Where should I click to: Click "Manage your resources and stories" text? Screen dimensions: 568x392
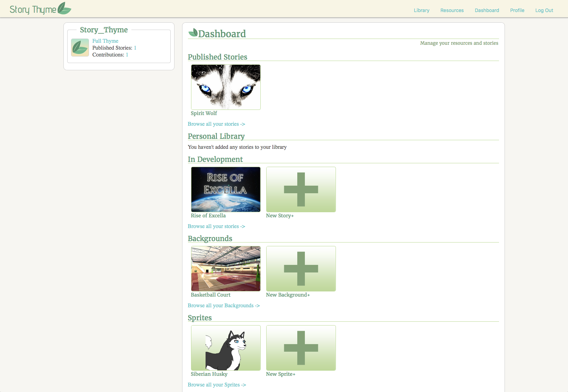pos(459,43)
